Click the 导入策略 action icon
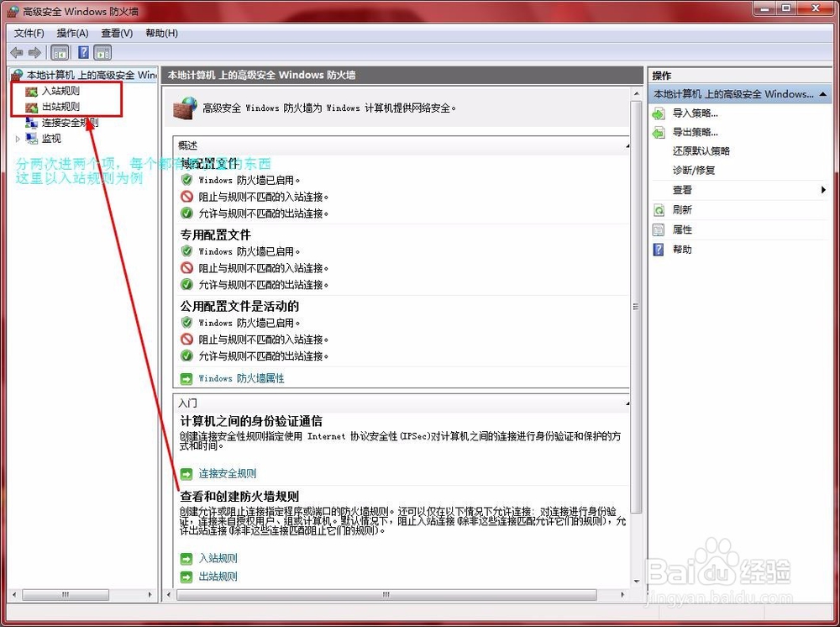 [x=659, y=113]
